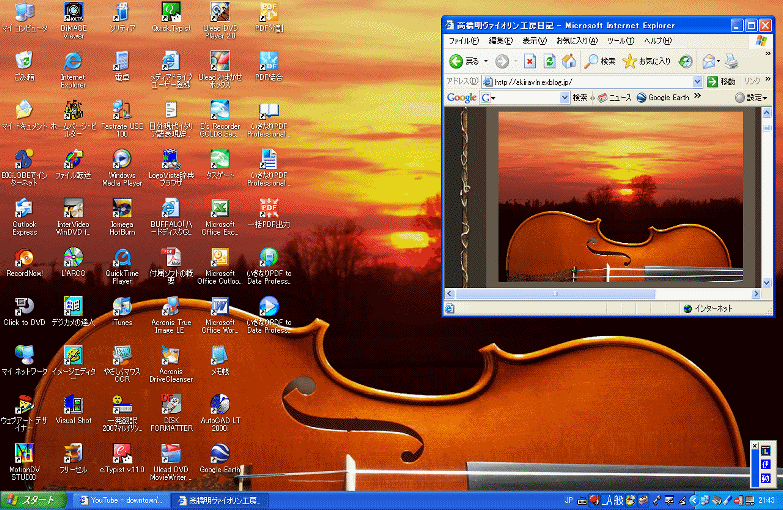Go to IE Home page icon
The height and width of the screenshot is (510, 783).
click(x=569, y=61)
